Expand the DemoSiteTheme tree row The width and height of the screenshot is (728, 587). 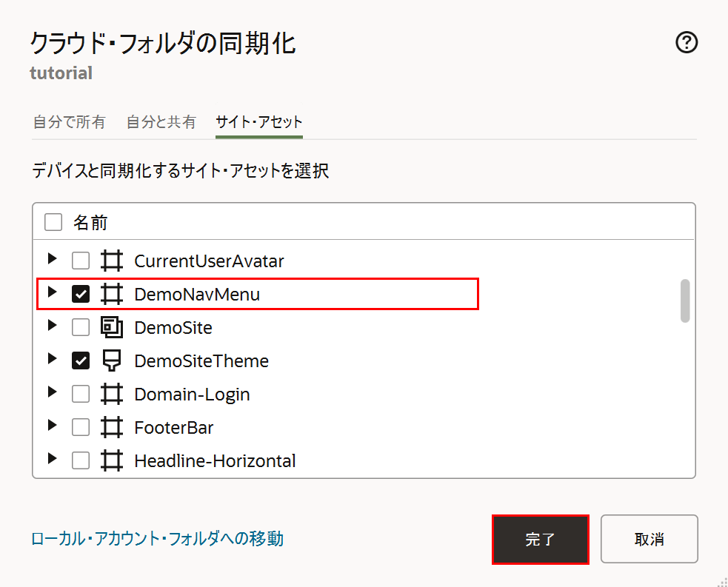pos(52,359)
